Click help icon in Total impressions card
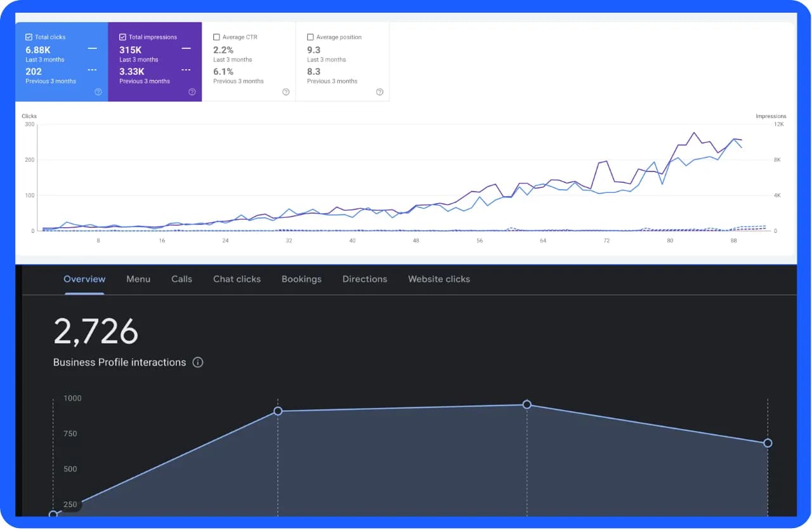This screenshot has width=812, height=530. (192, 92)
